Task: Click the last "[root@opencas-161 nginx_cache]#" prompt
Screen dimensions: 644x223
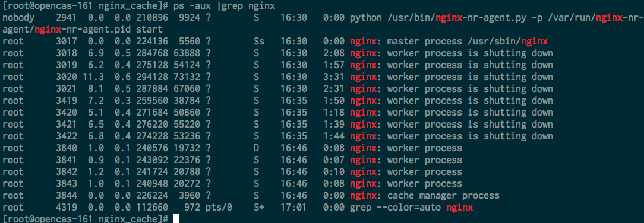Action: pyautogui.click(x=85, y=218)
